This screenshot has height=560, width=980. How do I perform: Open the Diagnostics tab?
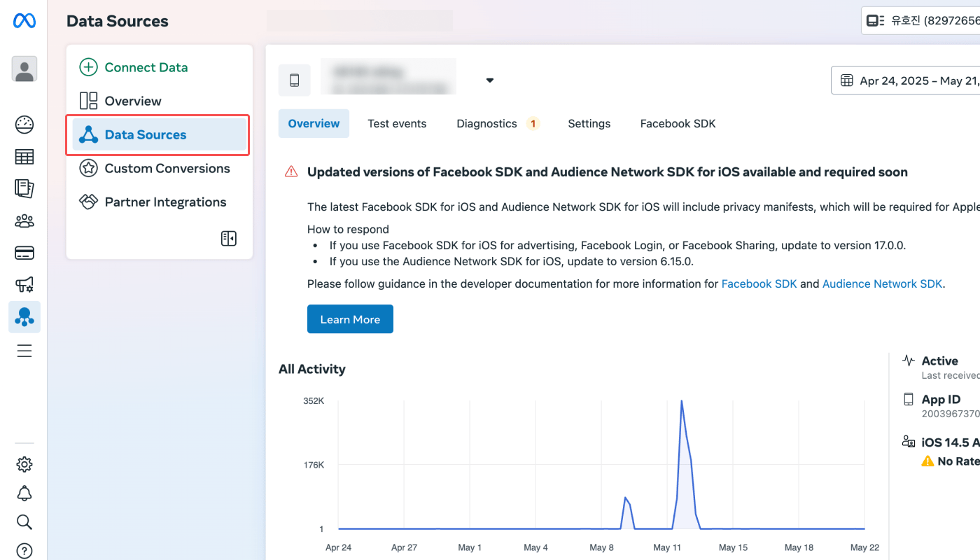498,123
